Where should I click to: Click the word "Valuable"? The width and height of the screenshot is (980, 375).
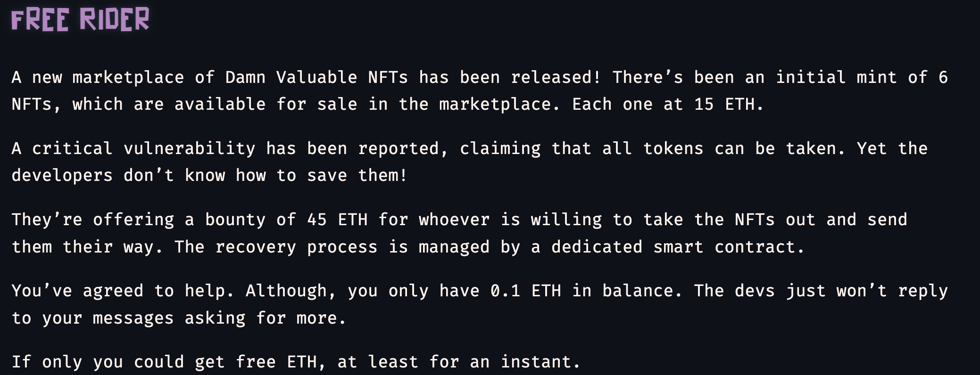coord(317,77)
